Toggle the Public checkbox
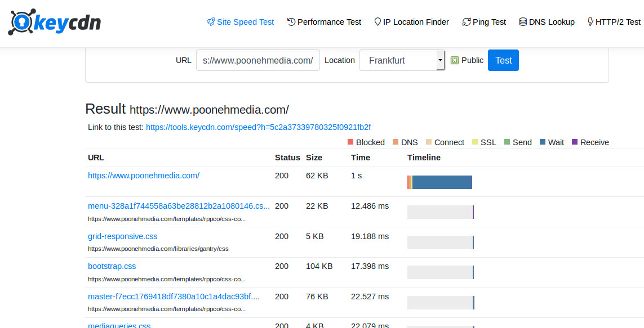The width and height of the screenshot is (644, 328). [x=454, y=61]
